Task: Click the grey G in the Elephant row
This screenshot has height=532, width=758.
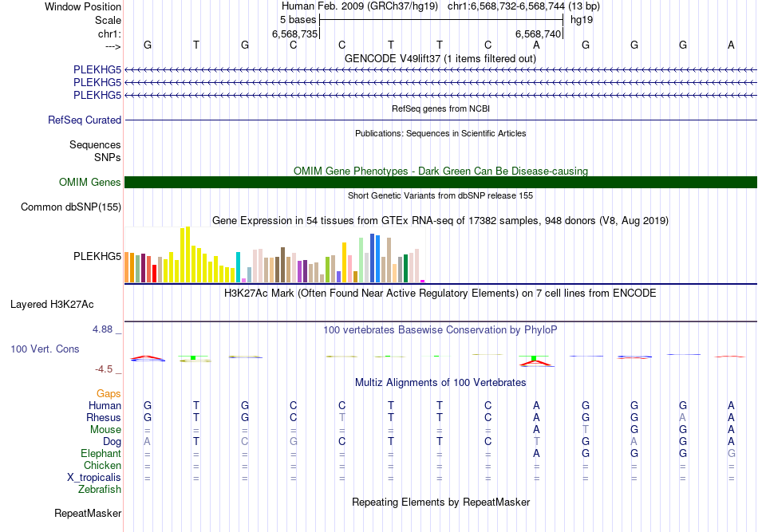Action: pos(732,453)
